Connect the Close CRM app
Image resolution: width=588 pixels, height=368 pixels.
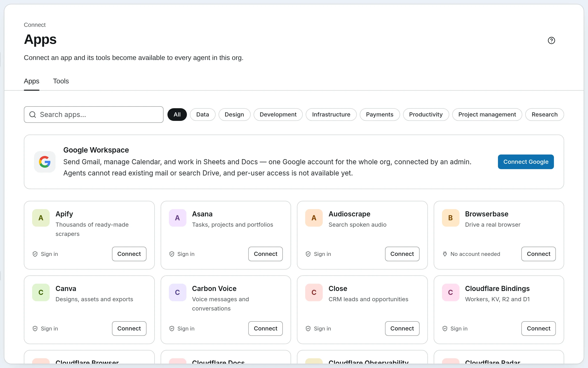pos(402,329)
